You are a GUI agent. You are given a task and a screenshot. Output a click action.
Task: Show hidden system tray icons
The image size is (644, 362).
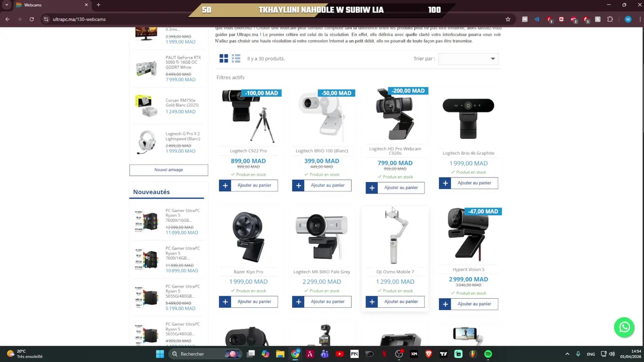point(567,354)
